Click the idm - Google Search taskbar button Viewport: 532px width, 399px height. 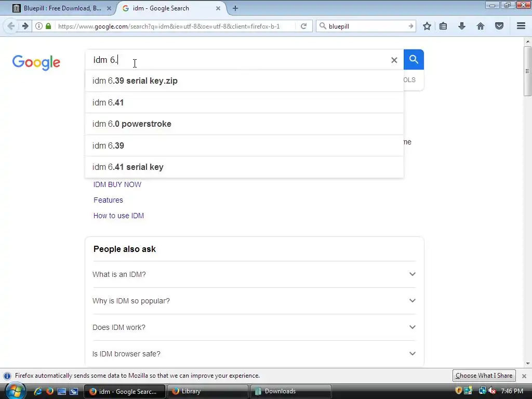[x=124, y=391]
